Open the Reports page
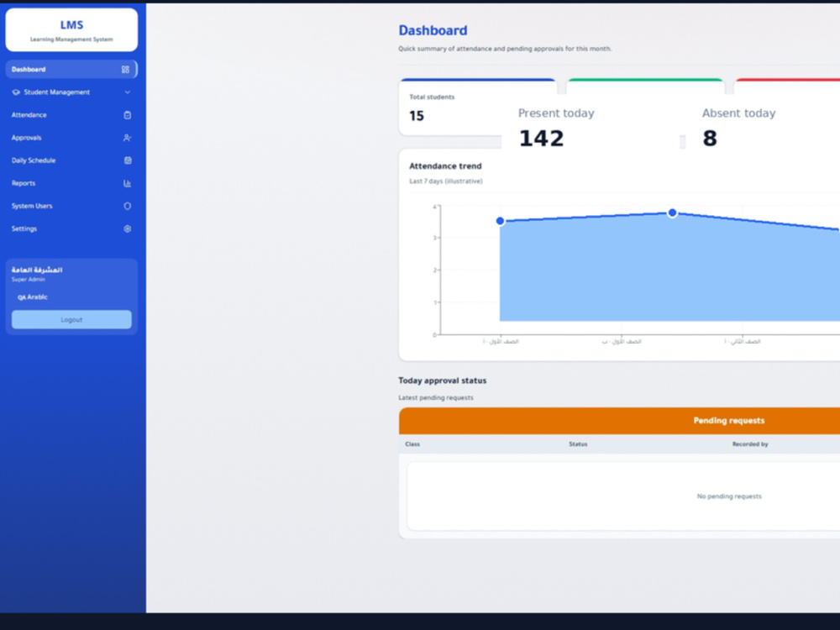840x630 pixels. click(71, 183)
